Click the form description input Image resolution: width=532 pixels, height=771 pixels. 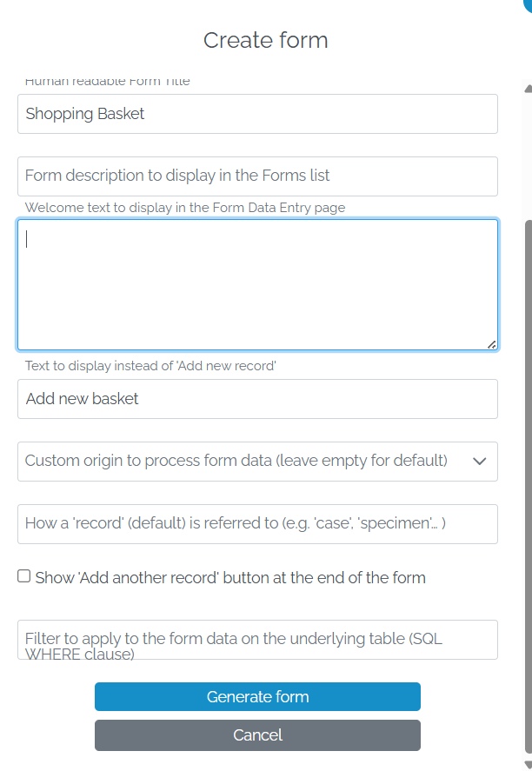(257, 176)
